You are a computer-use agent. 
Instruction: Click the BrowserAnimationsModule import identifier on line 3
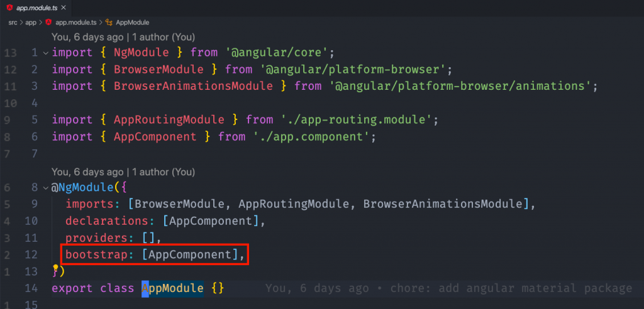(193, 86)
